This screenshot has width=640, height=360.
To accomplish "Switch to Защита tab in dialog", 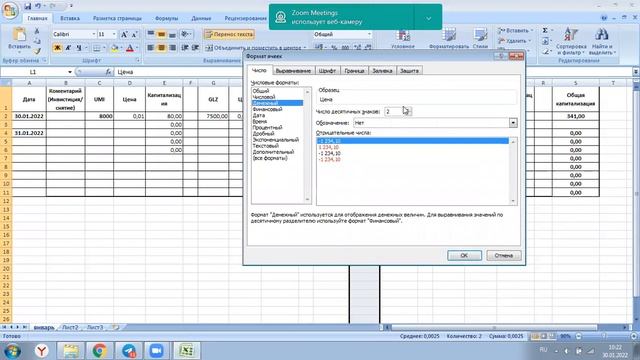I will (x=409, y=71).
